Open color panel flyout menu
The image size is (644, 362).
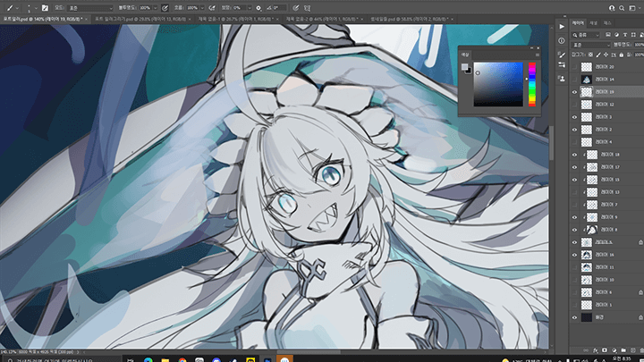coord(537,55)
